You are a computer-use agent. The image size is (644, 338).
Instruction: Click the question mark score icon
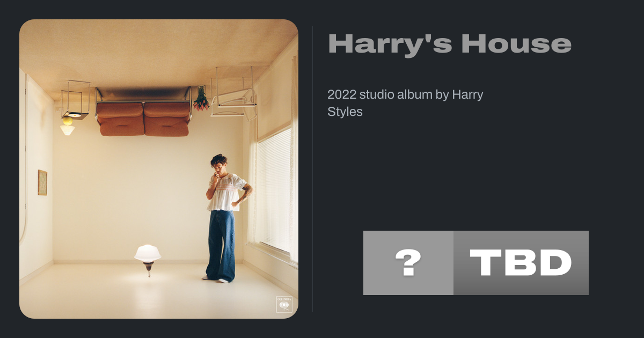[x=408, y=263]
